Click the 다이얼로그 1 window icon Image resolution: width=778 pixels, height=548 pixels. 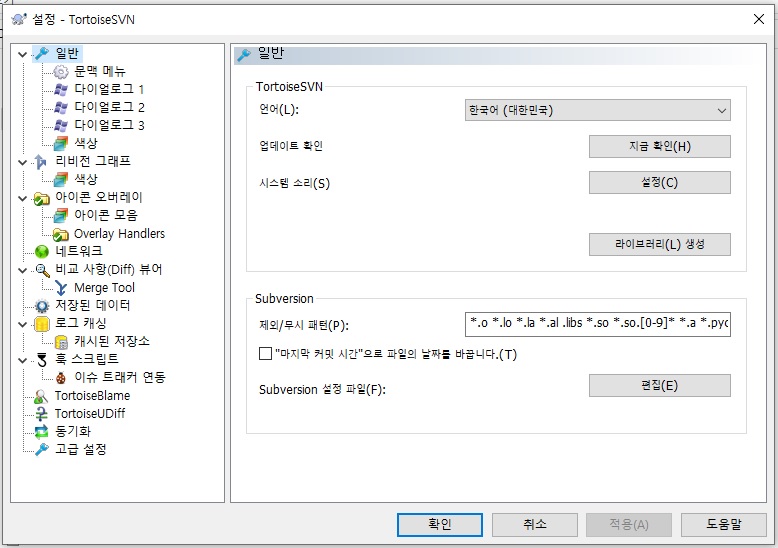pos(61,89)
